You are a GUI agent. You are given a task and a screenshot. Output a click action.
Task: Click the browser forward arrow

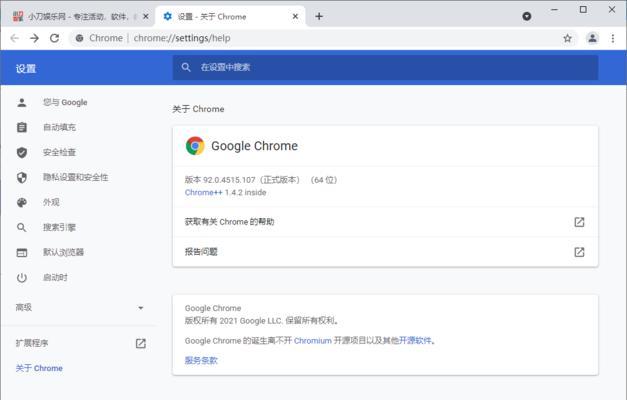click(34, 38)
